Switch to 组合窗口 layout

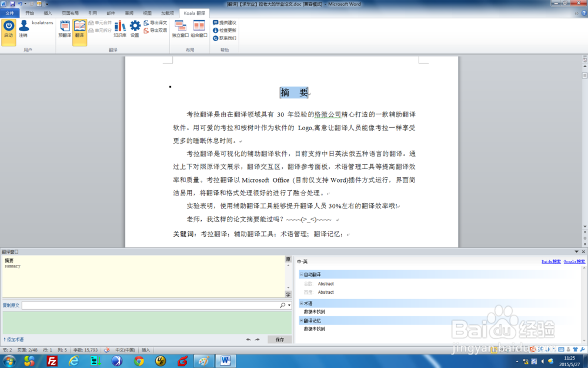coord(199,29)
